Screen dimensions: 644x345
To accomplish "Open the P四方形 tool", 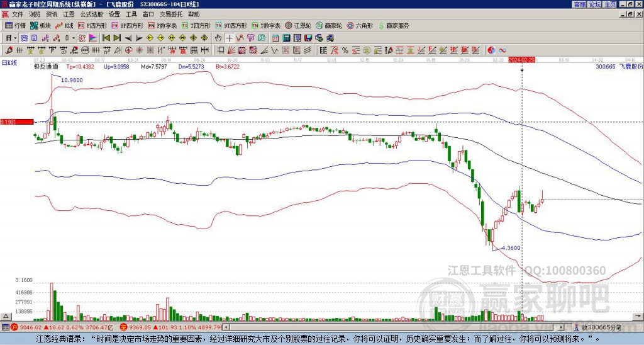I will (x=92, y=25).
